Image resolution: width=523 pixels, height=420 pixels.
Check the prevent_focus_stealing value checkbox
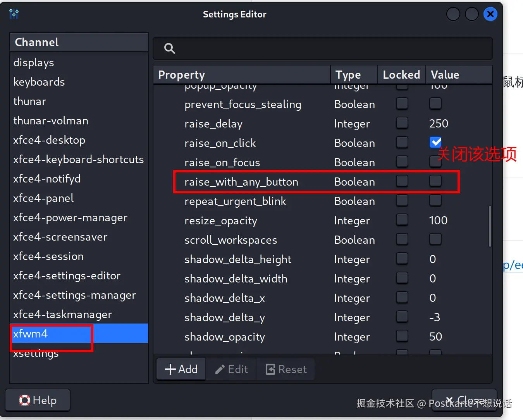pos(435,104)
